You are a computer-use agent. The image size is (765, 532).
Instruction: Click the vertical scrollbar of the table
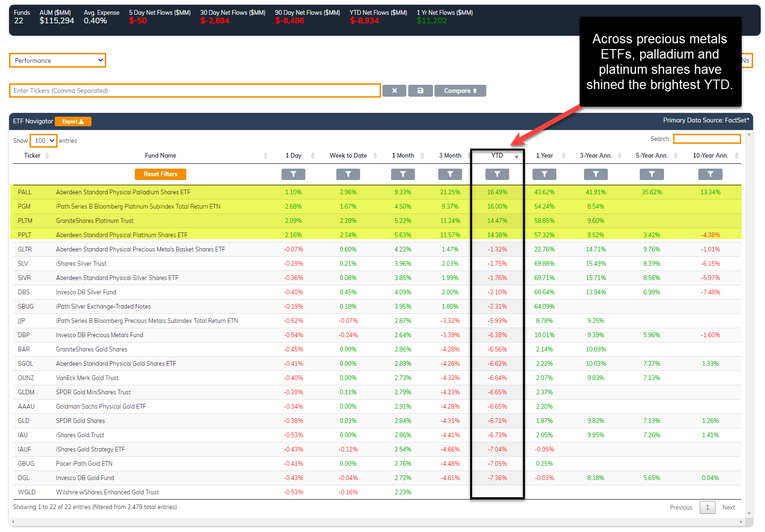[x=749, y=324]
